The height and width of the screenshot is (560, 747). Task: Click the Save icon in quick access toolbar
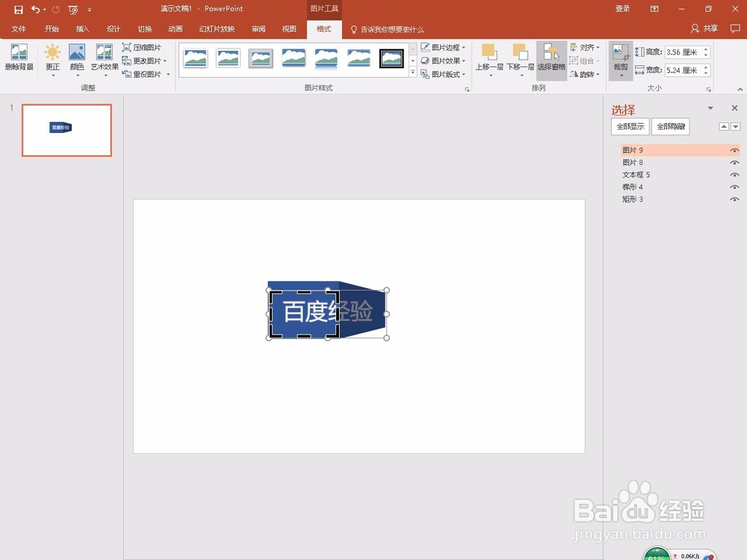pos(19,10)
